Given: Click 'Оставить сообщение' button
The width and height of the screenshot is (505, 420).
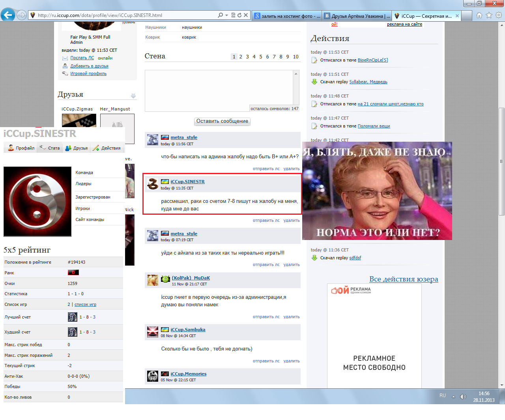Looking at the screenshot, I should click(223, 121).
